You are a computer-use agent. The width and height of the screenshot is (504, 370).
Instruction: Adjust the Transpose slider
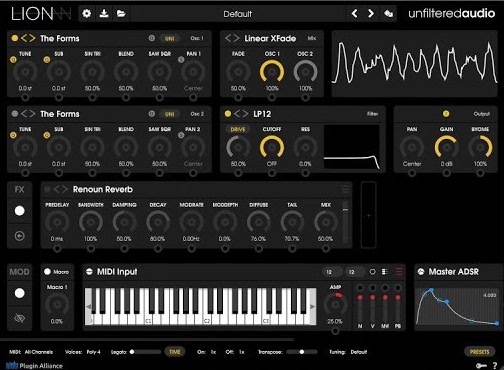pos(302,352)
